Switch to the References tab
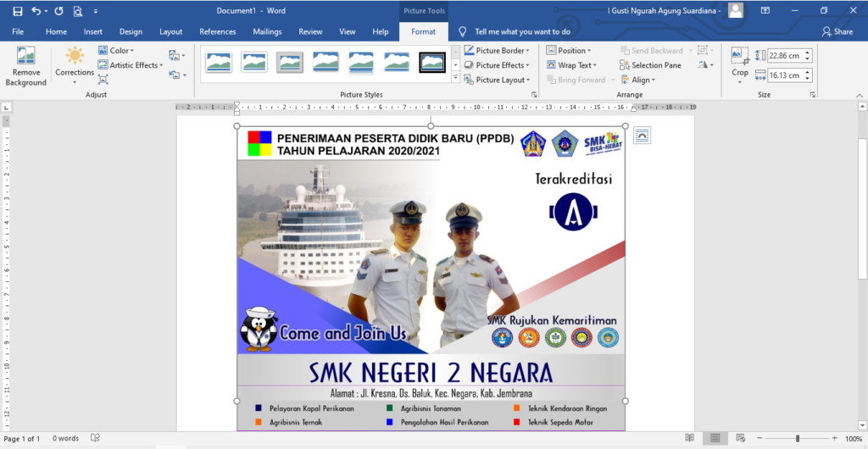 click(218, 31)
